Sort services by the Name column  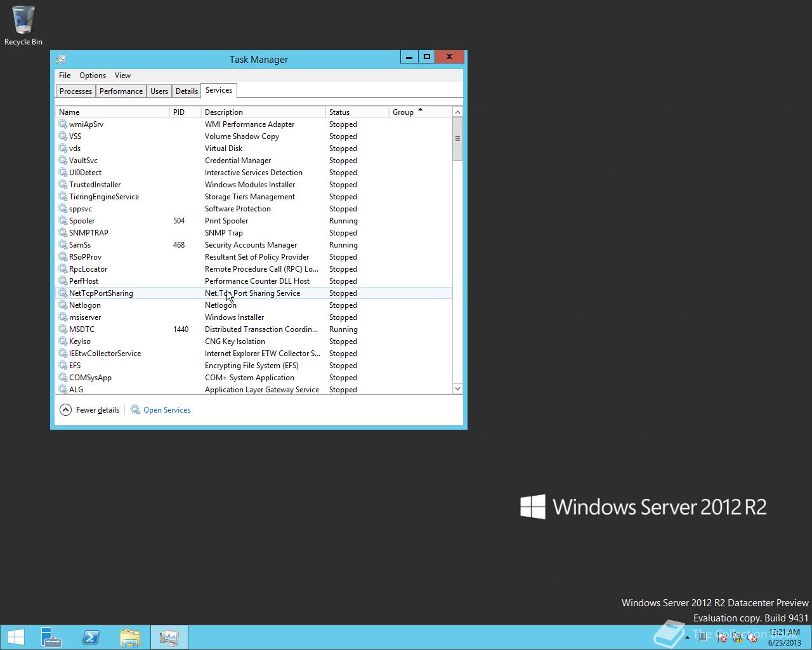point(112,112)
